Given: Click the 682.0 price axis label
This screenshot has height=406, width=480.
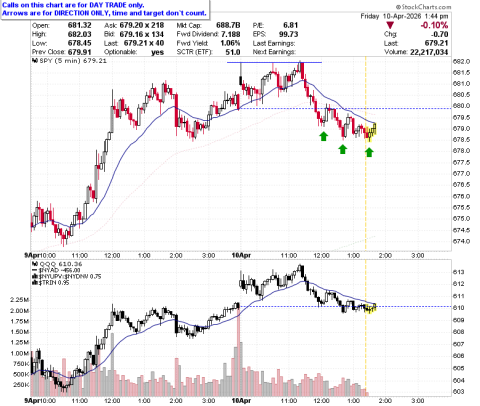Looking at the screenshot, I should pyautogui.click(x=461, y=61).
